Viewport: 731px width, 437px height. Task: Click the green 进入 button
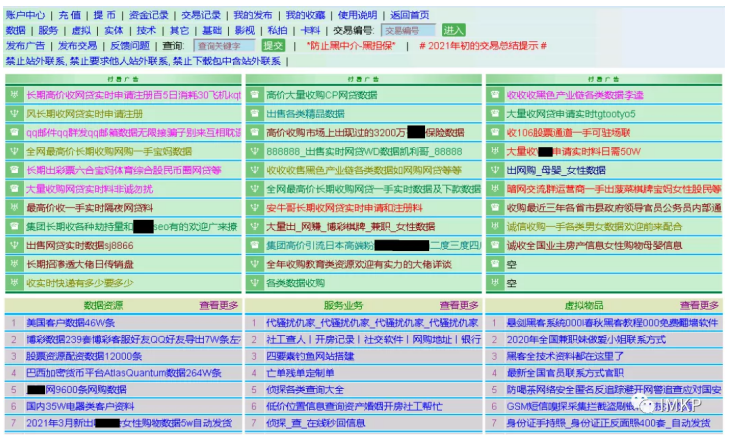[x=454, y=30]
